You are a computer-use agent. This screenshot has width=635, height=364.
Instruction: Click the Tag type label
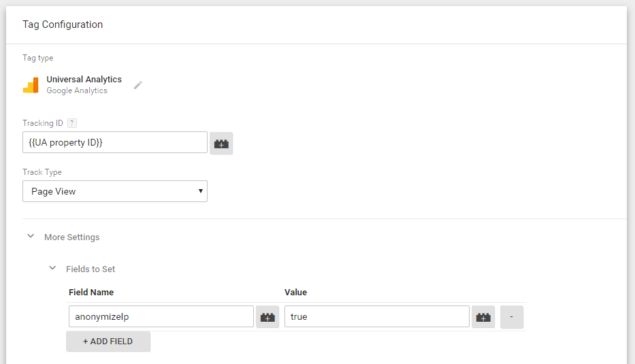click(37, 58)
